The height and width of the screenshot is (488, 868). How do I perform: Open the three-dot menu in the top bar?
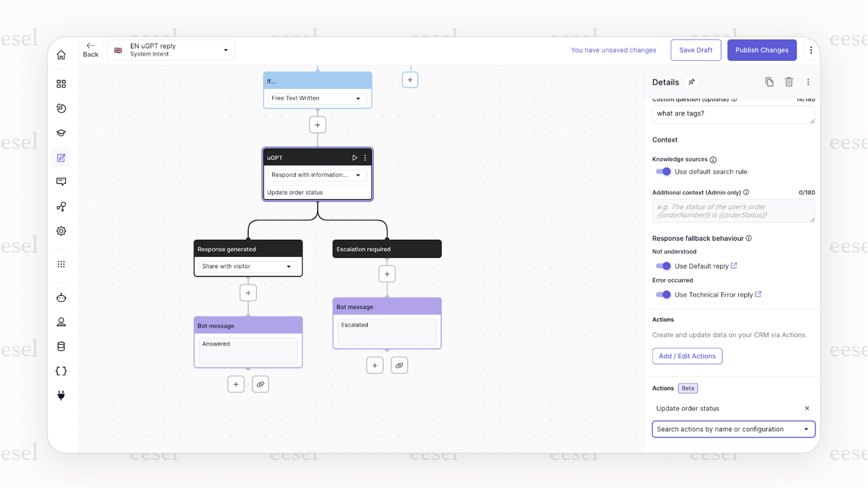pyautogui.click(x=811, y=50)
